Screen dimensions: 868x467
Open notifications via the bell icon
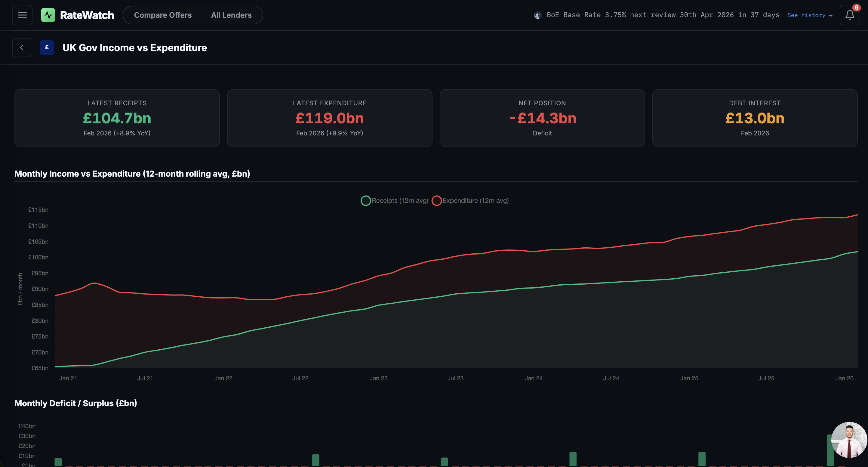point(849,15)
